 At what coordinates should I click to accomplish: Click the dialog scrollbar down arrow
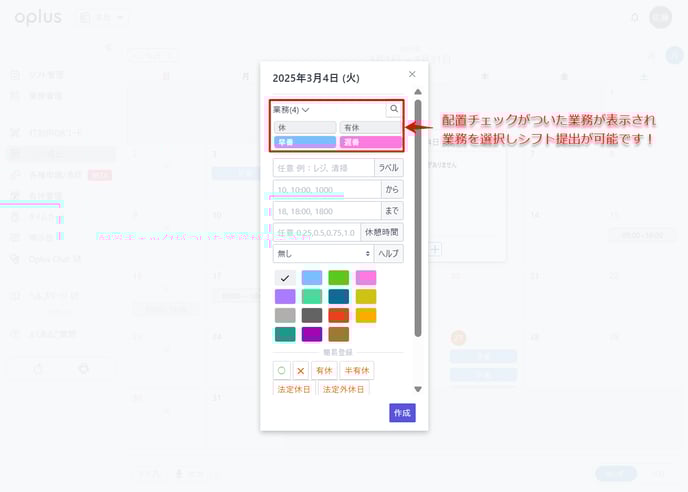418,389
